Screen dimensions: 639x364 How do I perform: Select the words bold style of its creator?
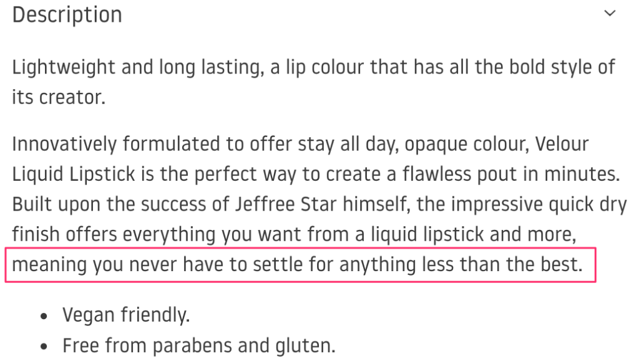[x=549, y=67]
